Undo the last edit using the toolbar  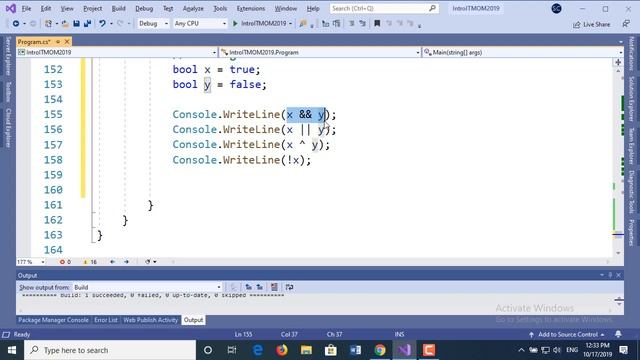(x=102, y=24)
